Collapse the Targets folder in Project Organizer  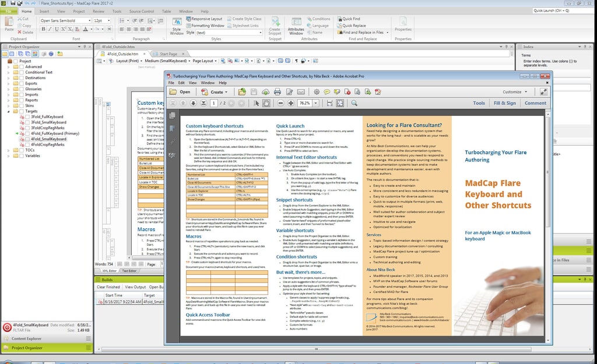8,111
